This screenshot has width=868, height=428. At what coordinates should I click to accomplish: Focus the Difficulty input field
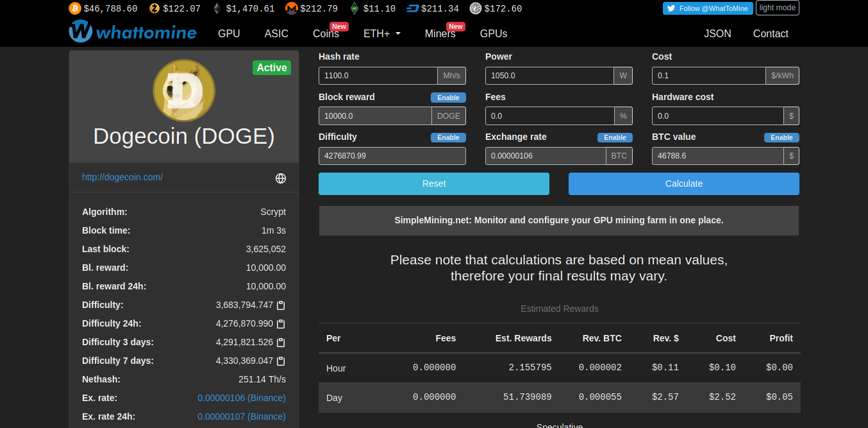point(392,156)
